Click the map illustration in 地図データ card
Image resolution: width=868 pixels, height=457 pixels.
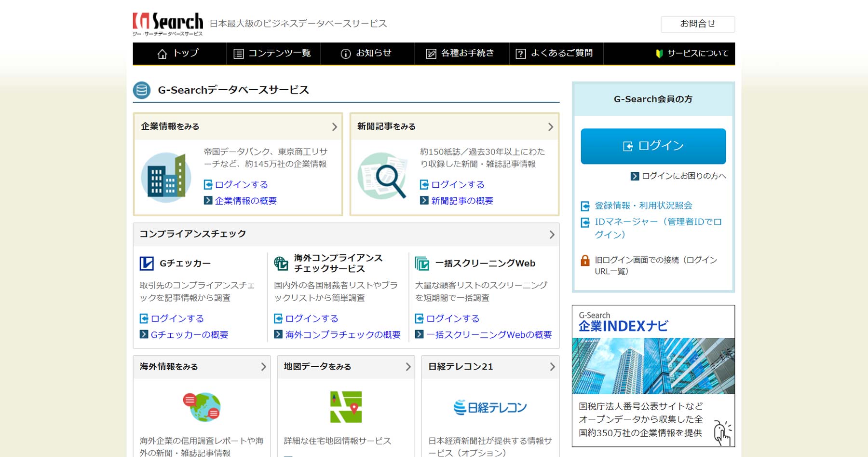pos(346,407)
